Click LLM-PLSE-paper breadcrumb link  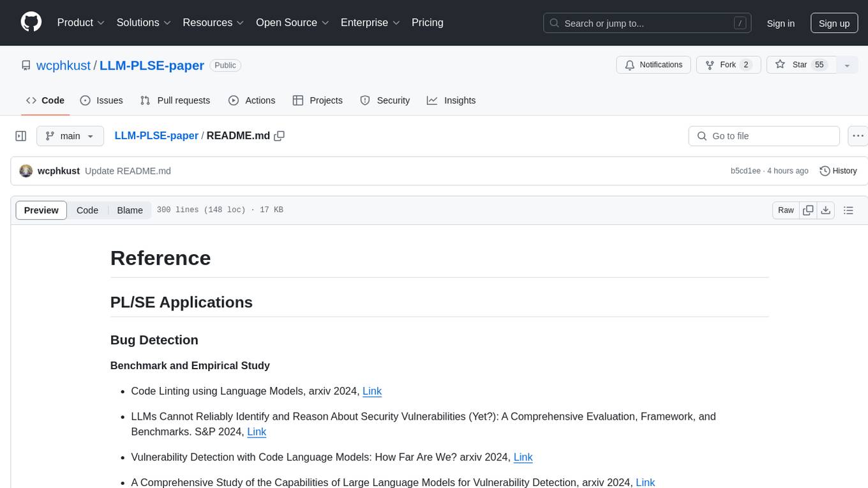156,136
